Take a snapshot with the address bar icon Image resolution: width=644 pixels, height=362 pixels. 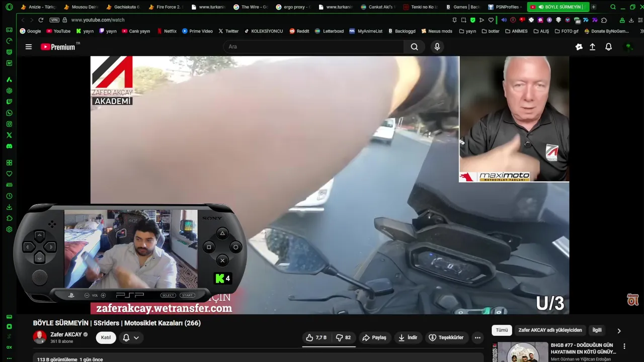[463, 20]
